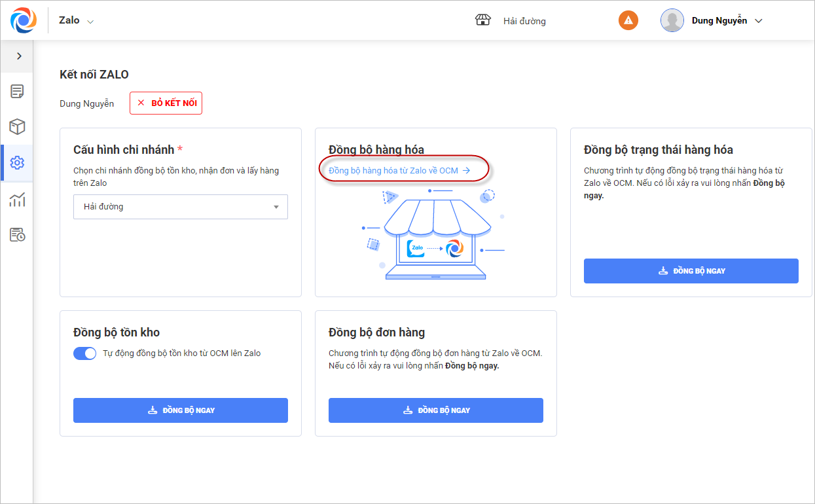Open the orders icon in sidebar

pyautogui.click(x=17, y=92)
